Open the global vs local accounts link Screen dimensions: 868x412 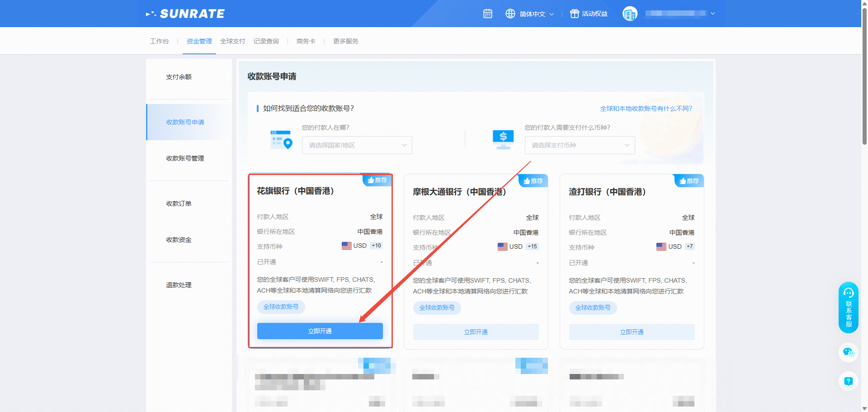tap(646, 109)
